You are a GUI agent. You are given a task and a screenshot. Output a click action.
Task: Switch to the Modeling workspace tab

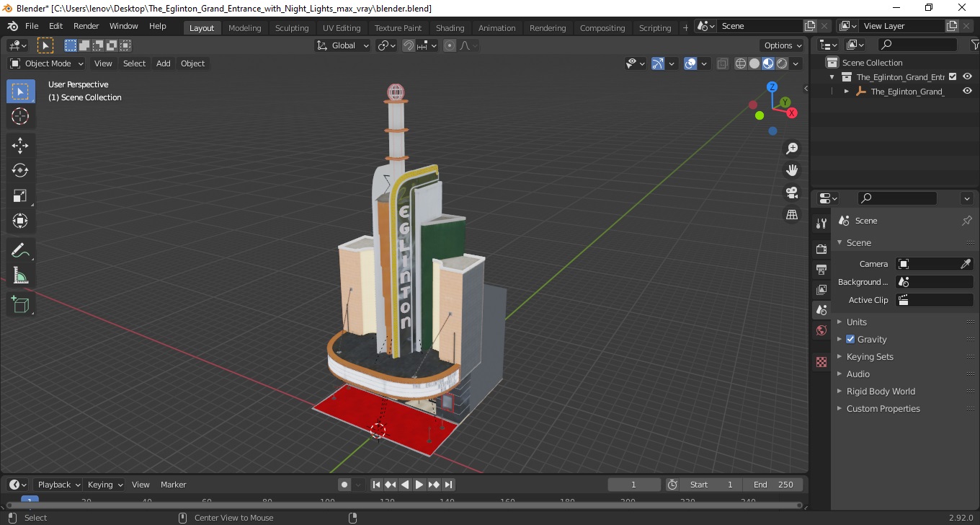(x=244, y=27)
